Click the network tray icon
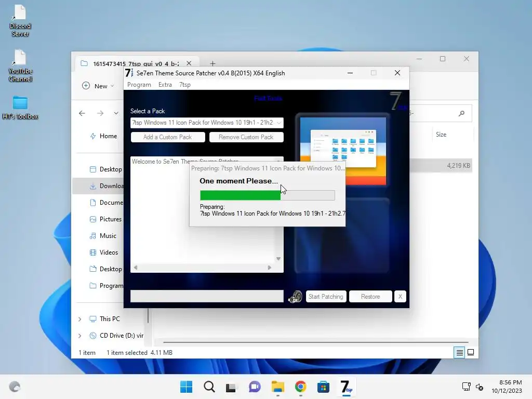 (466, 387)
